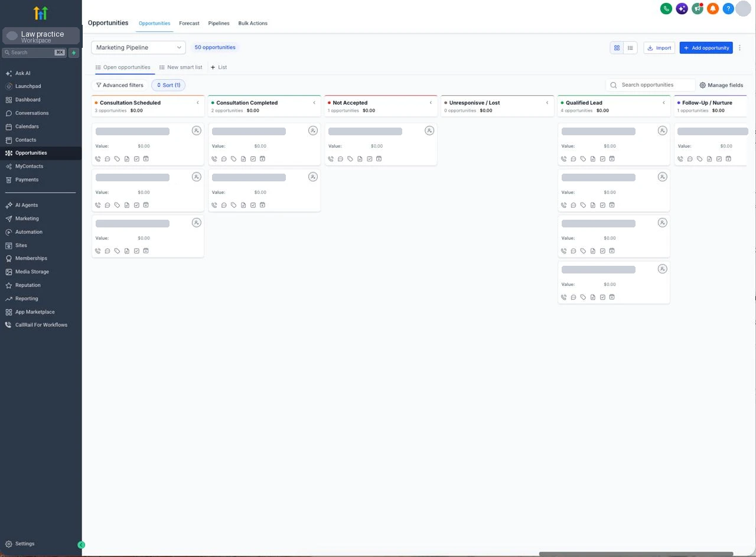Open the green phone dialer icon

(666, 9)
